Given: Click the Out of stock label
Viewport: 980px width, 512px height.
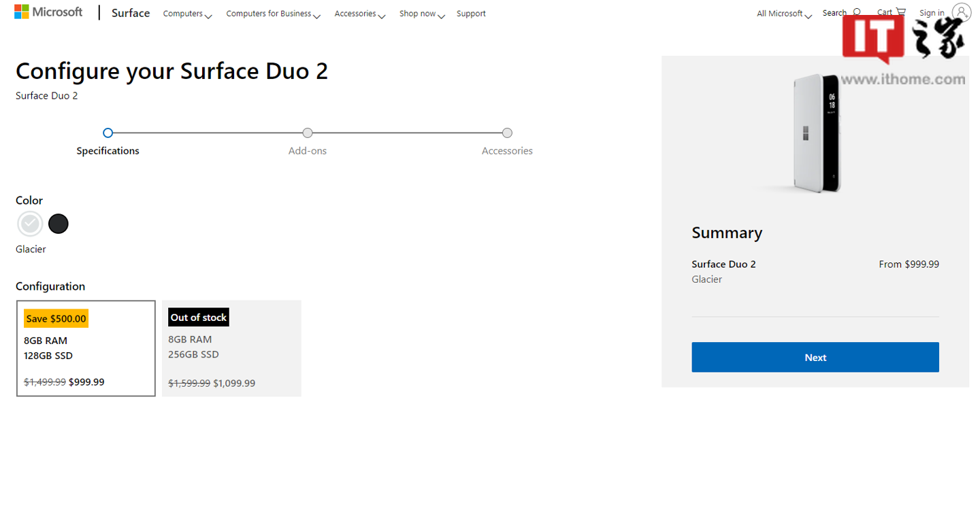Looking at the screenshot, I should pos(199,317).
